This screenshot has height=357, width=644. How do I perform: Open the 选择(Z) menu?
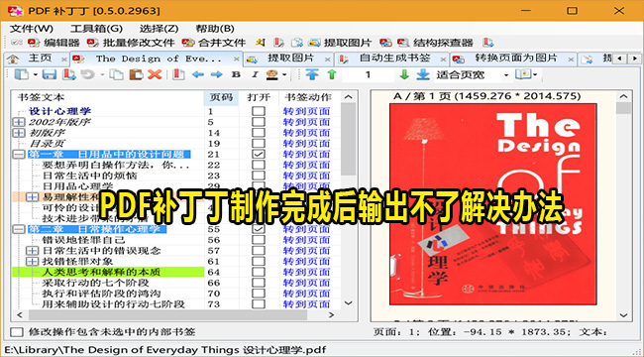pyautogui.click(x=159, y=29)
